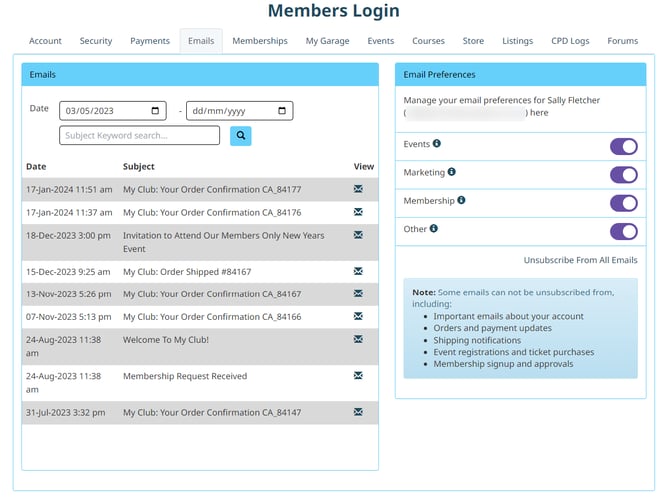This screenshot has height=500, width=670.
Task: Turn off Marketing emails switch
Action: coord(623,175)
